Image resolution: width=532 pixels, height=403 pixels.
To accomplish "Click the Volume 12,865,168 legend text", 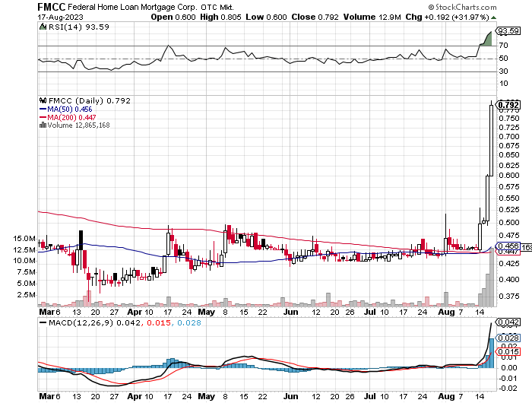I will [x=78, y=125].
